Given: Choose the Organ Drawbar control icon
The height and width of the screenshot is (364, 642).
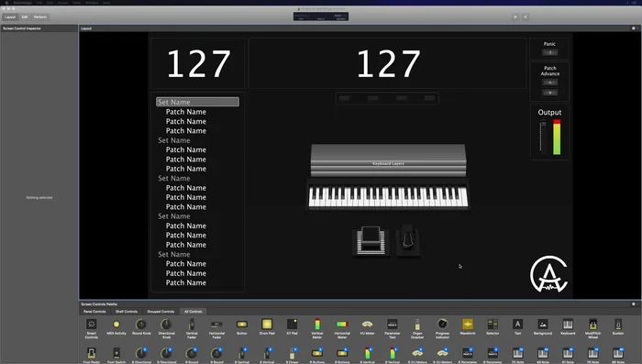Looking at the screenshot, I should pos(417,325).
